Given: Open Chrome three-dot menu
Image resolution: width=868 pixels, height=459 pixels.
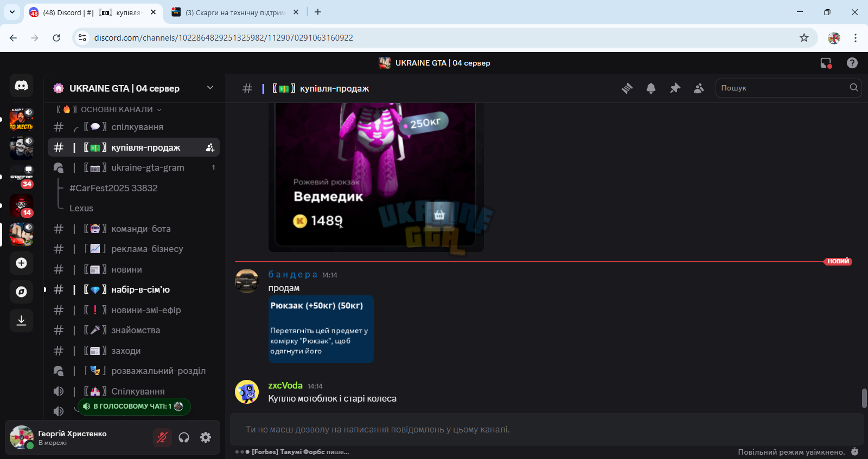Looking at the screenshot, I should 856,37.
